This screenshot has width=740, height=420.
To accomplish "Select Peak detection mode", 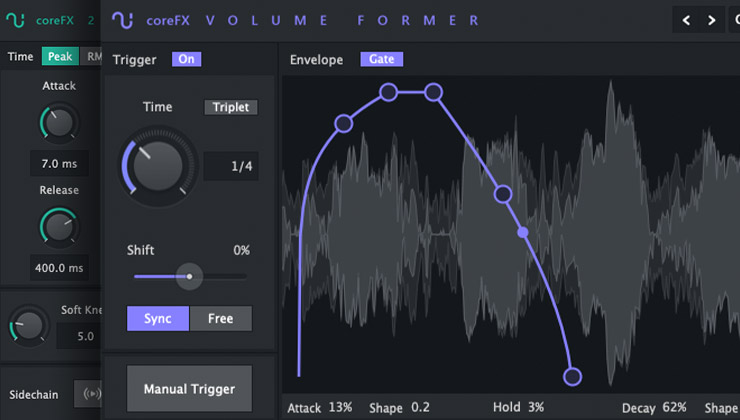I will click(x=60, y=57).
